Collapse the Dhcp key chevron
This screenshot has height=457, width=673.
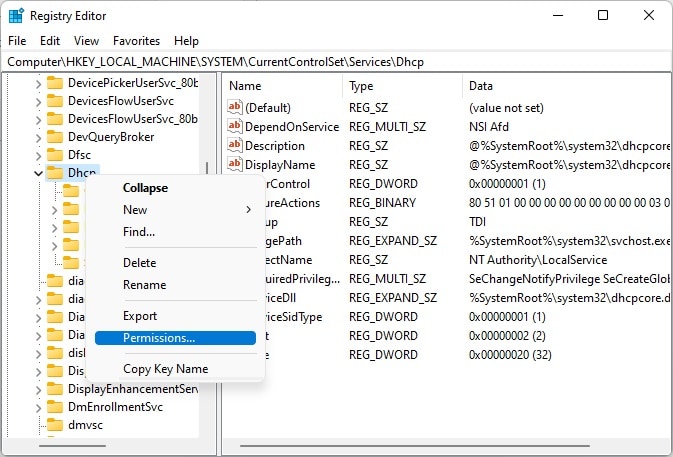pos(39,173)
